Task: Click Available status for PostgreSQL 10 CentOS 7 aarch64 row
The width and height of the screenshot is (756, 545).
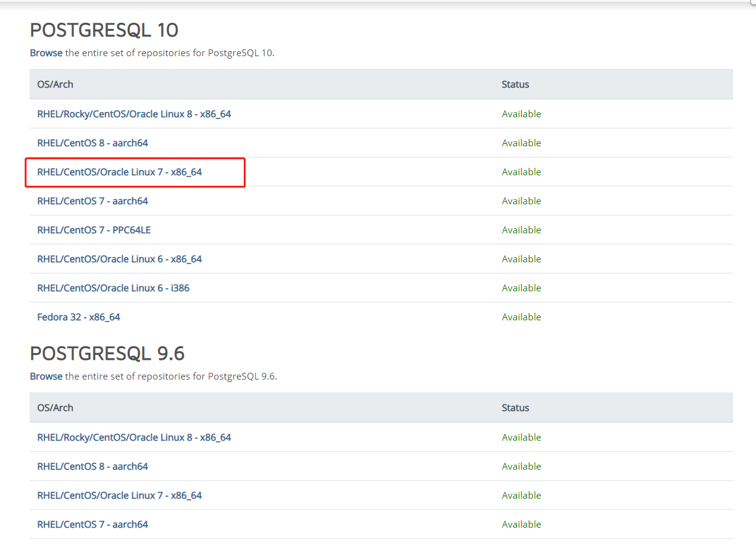Action: coord(521,201)
